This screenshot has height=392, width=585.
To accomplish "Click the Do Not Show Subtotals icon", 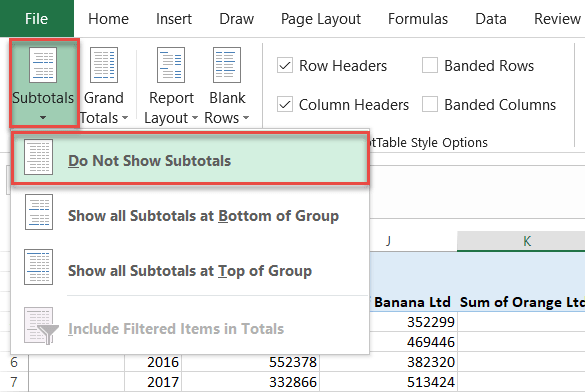I will point(38,157).
